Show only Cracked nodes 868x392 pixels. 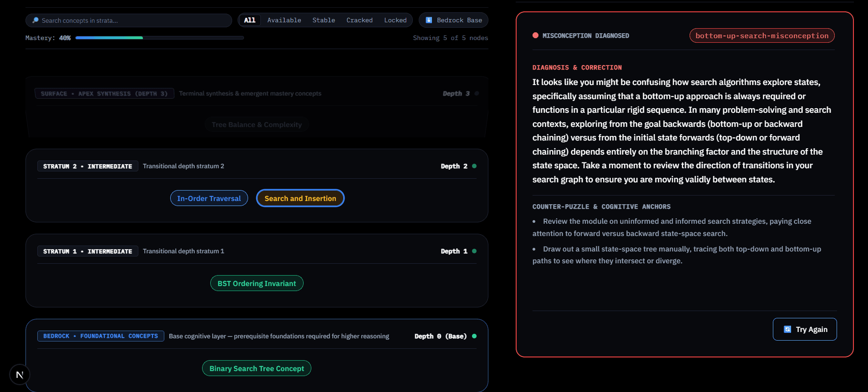point(360,20)
